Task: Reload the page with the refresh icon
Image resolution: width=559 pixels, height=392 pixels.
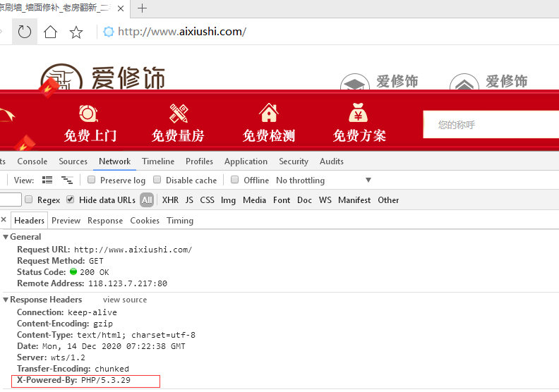Action: pyautogui.click(x=25, y=32)
